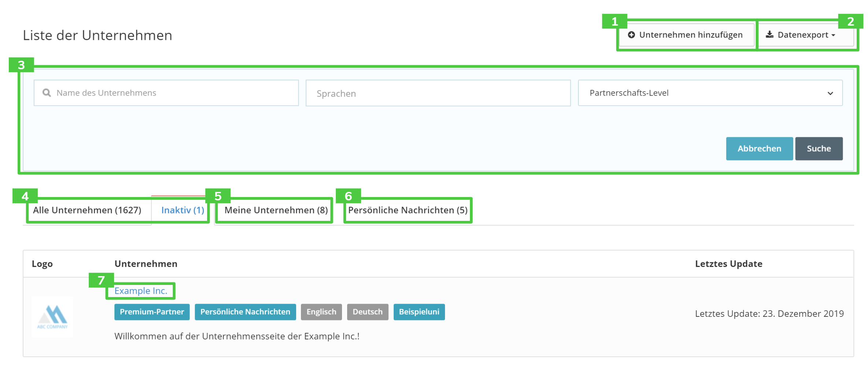The image size is (868, 371).
Task: Switch to the Alle Unternehmen tab
Action: coord(87,210)
